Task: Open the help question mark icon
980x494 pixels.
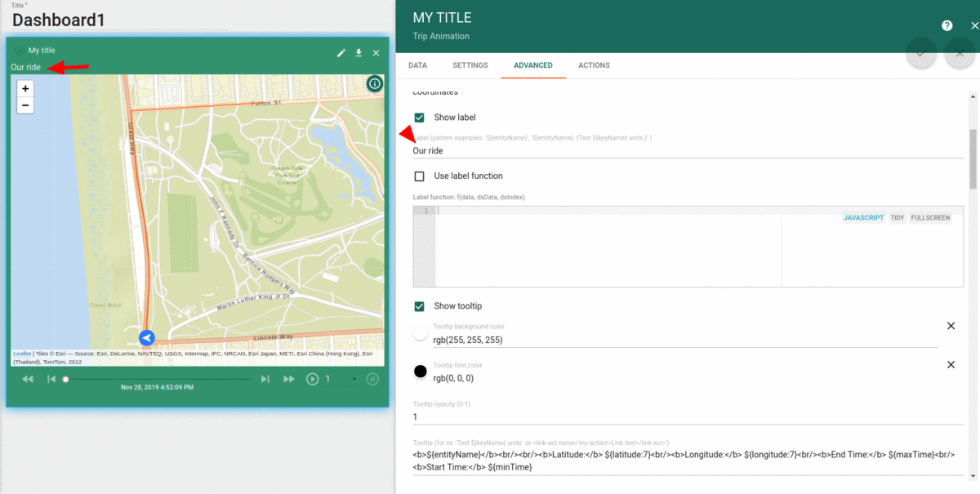Action: tap(947, 26)
